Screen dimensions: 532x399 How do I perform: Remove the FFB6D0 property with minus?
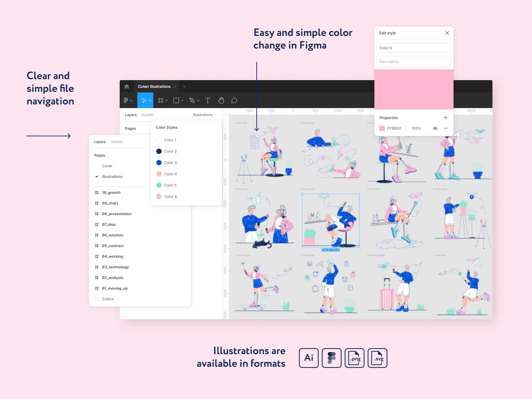tap(446, 128)
